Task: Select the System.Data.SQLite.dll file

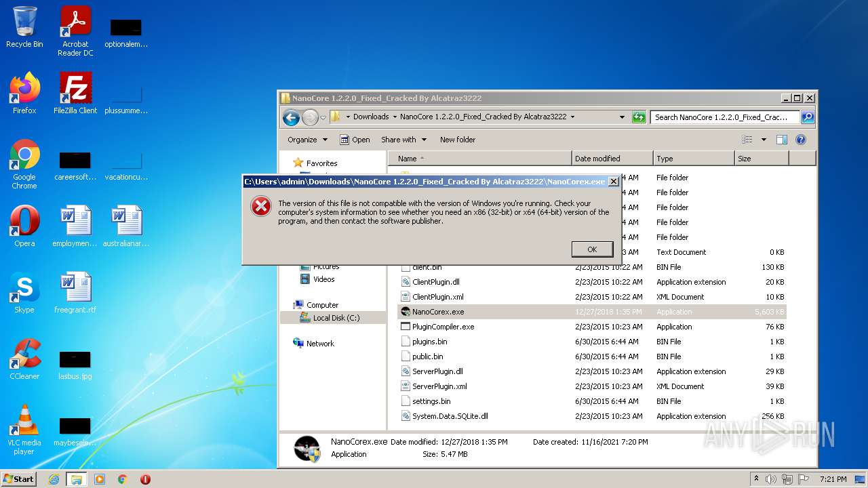Action: tap(450, 416)
